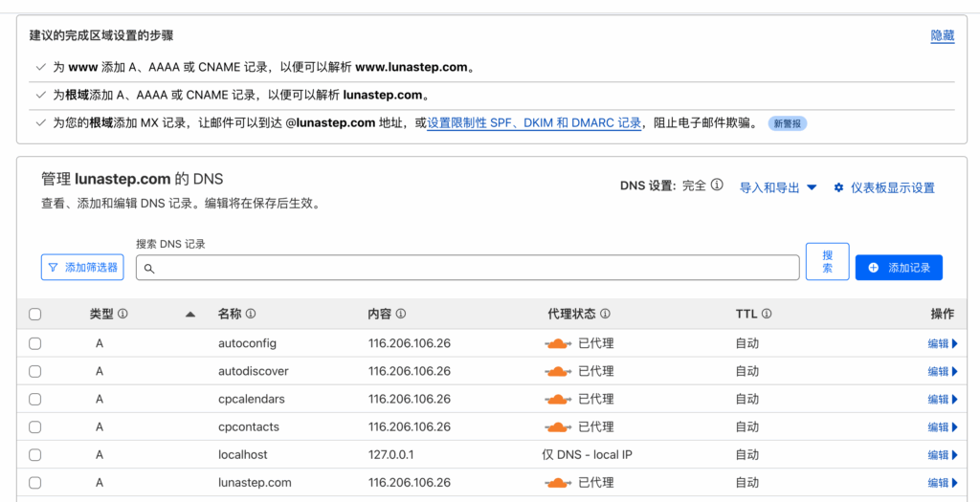Click the name cell cpcontacts
Image resolution: width=980 pixels, height=502 pixels.
tap(249, 427)
